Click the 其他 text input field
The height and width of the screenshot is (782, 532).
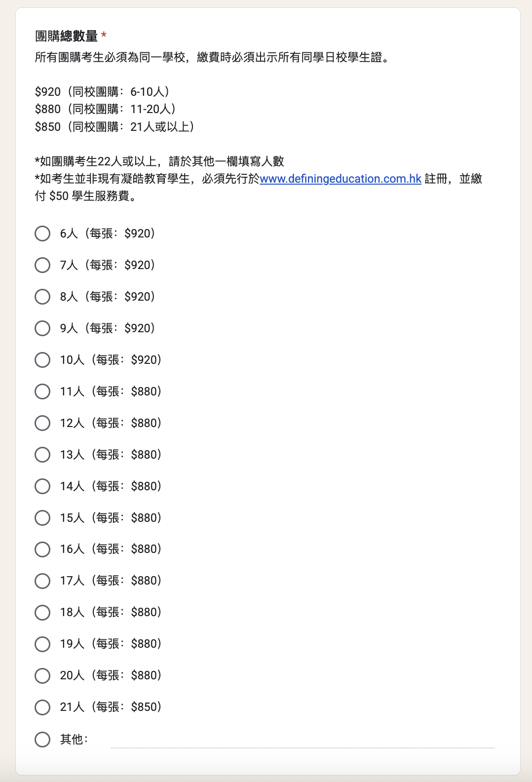[302, 740]
